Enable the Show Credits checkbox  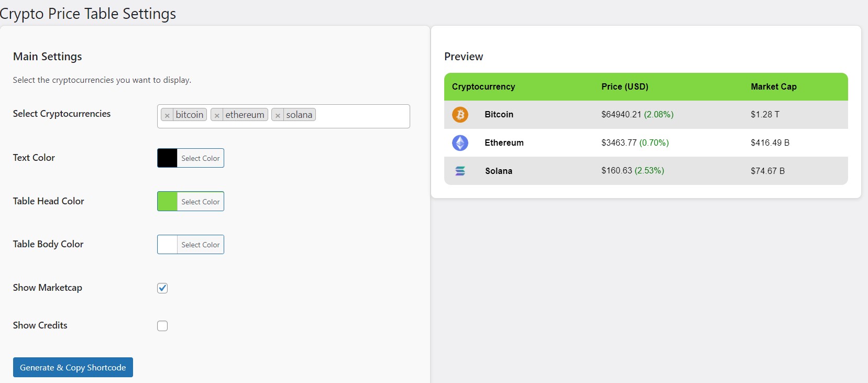162,326
